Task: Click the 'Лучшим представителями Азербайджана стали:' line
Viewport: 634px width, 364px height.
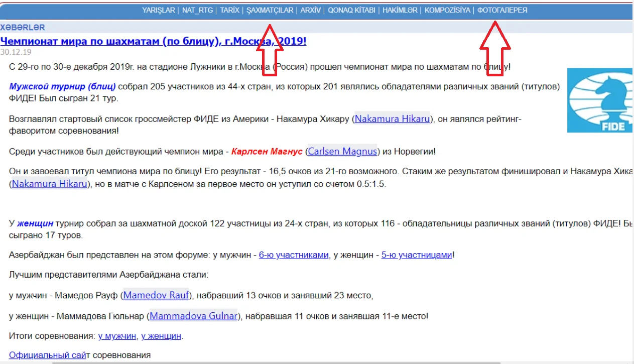Action: click(108, 275)
